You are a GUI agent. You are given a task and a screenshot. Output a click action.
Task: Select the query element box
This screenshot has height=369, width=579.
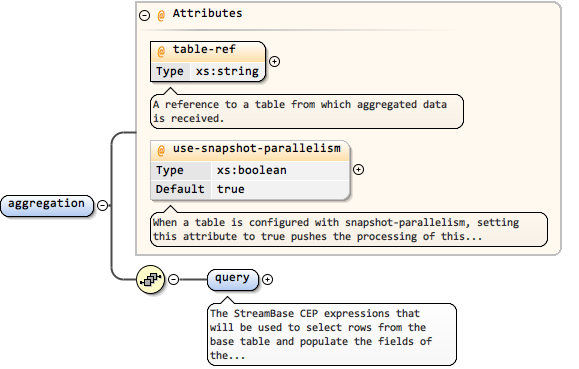233,280
